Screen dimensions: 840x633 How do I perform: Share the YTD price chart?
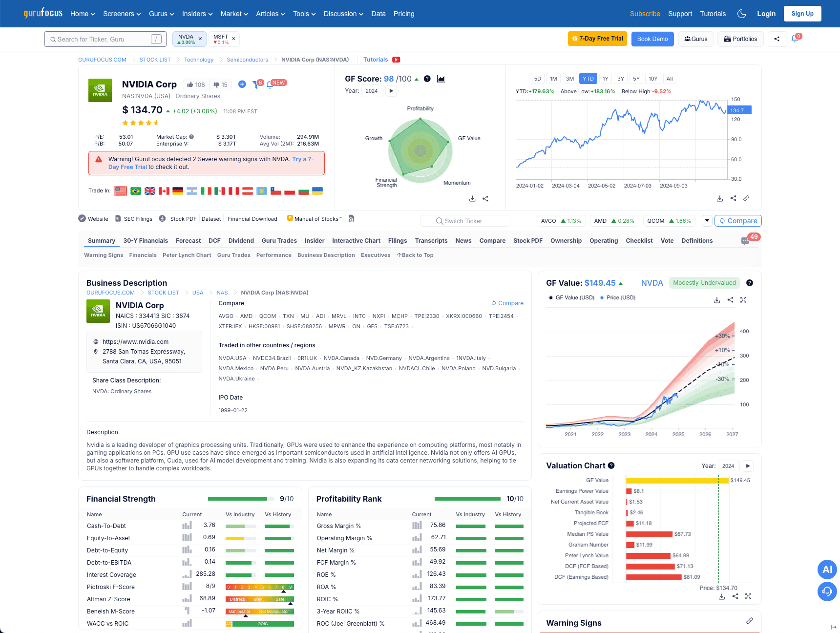click(733, 198)
